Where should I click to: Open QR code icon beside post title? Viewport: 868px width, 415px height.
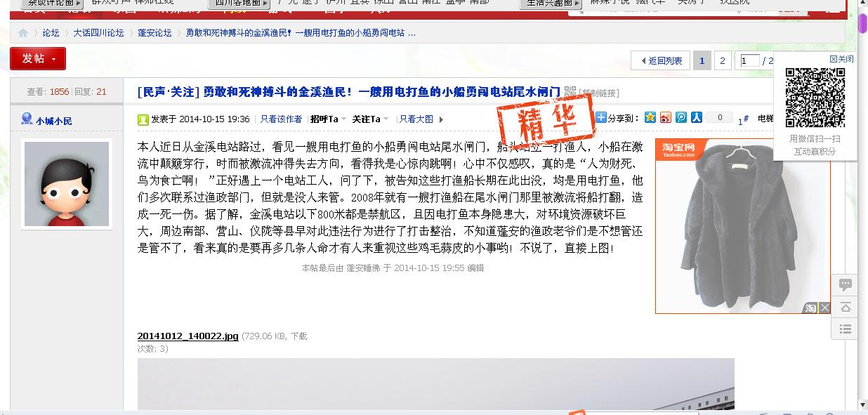(570, 91)
